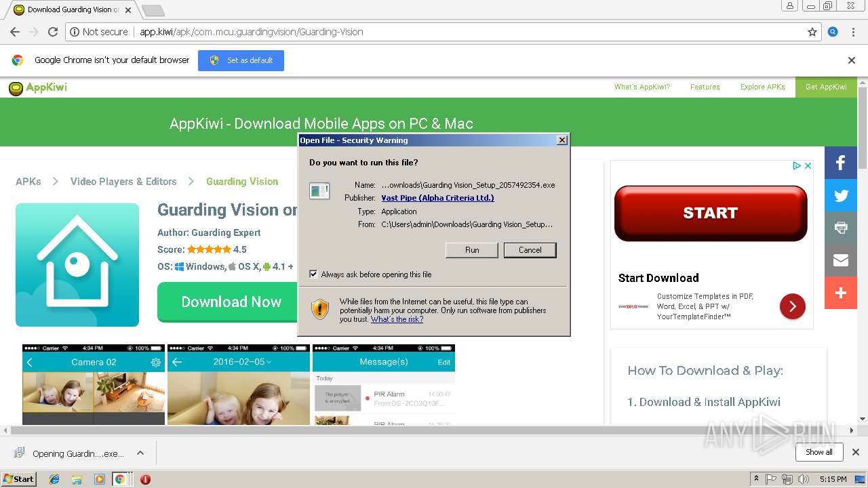This screenshot has width=868, height=488.
Task: Click the Run button in security dialog
Action: [x=472, y=250]
